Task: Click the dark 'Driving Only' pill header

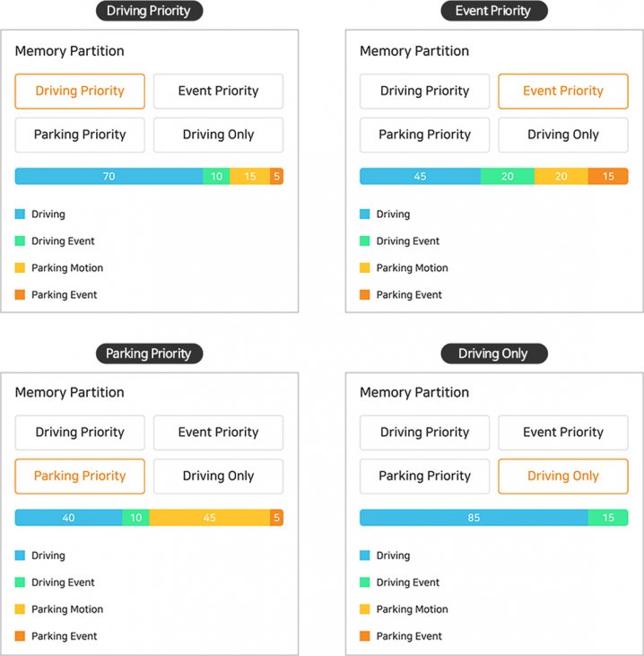Action: coord(493,353)
